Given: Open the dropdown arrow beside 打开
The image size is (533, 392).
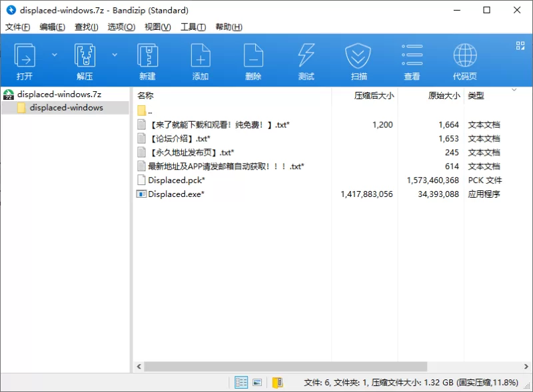Looking at the screenshot, I should coord(55,55).
